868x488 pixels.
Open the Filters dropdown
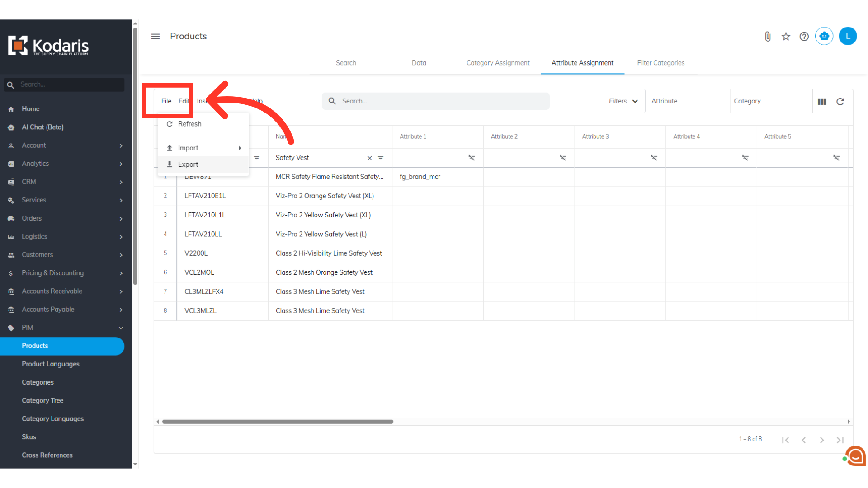pos(623,101)
